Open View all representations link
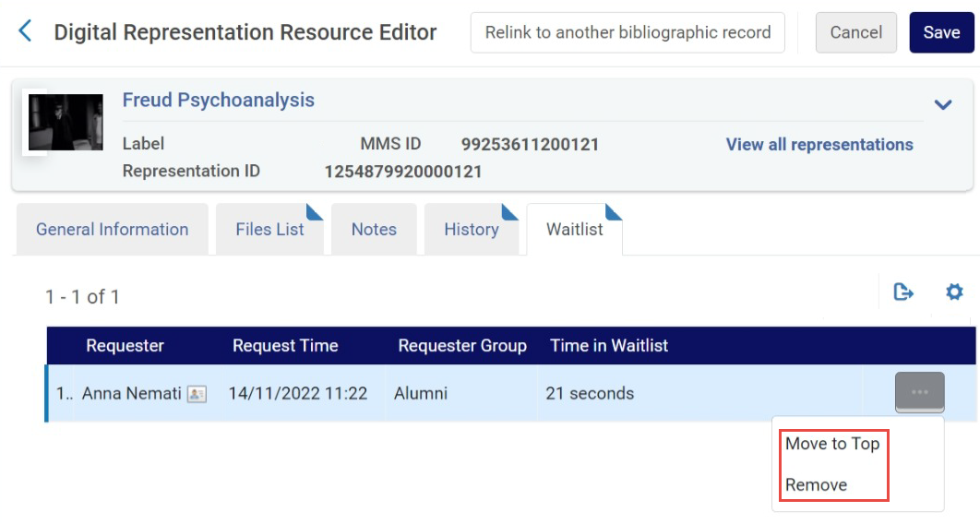This screenshot has height=524, width=980. tap(819, 144)
